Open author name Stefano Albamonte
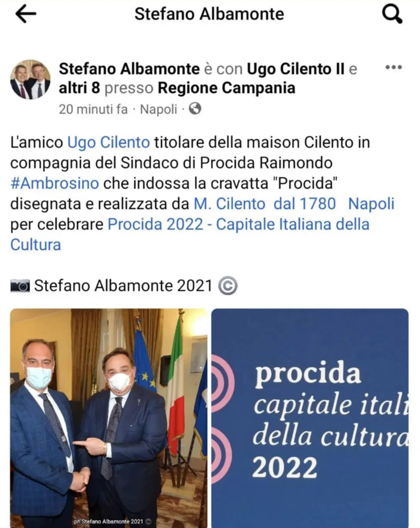The height and width of the screenshot is (528, 420). pos(129,69)
